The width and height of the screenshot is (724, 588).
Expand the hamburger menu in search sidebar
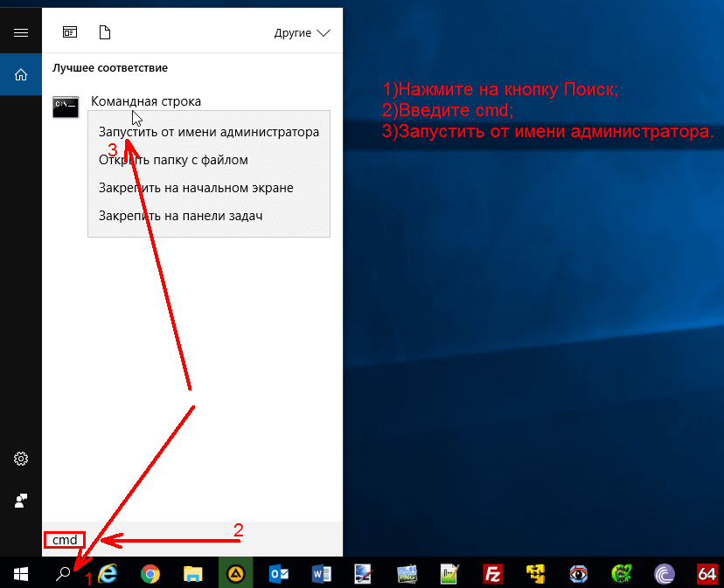tap(21, 33)
